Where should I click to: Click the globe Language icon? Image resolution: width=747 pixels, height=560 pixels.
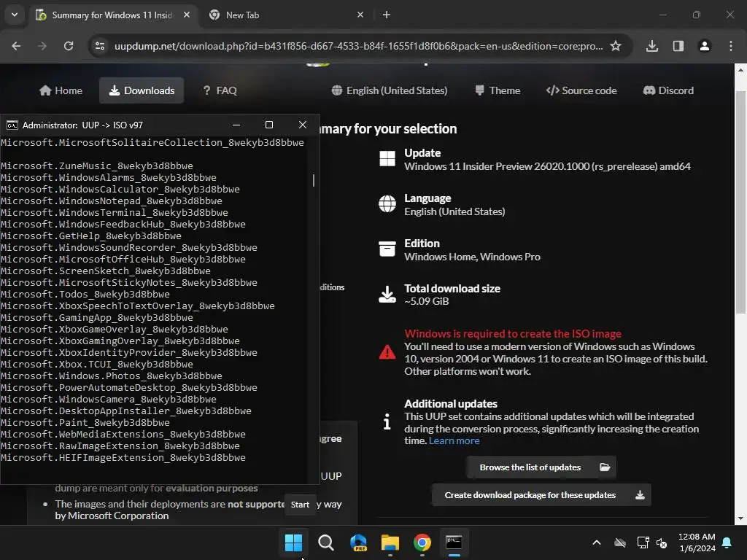387,204
